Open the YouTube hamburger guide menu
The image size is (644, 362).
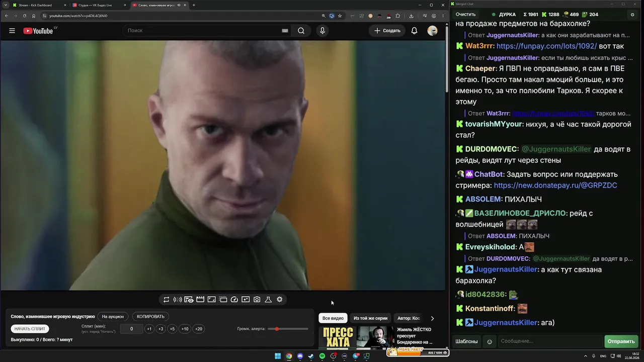[12, 31]
